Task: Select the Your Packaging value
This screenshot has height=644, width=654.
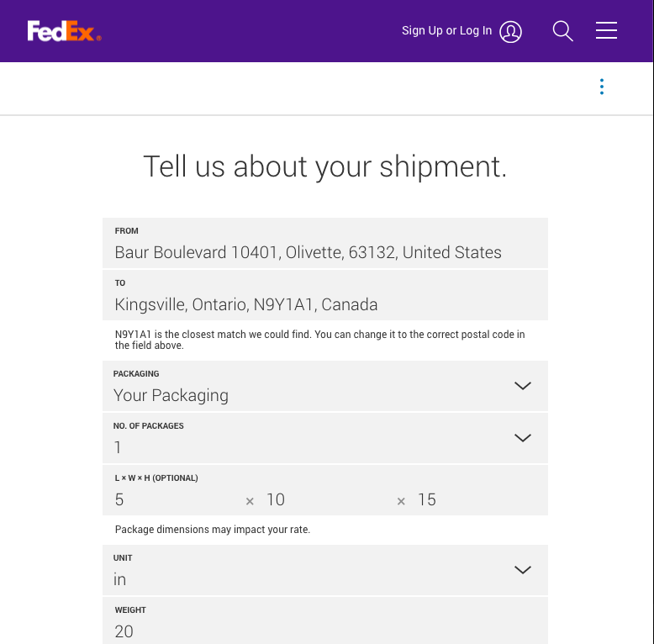Action: pyautogui.click(x=171, y=395)
